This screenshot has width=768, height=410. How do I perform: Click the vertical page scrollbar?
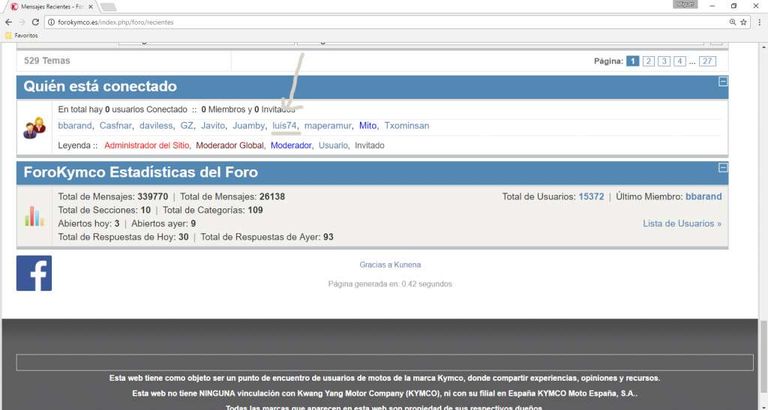pyautogui.click(x=763, y=200)
